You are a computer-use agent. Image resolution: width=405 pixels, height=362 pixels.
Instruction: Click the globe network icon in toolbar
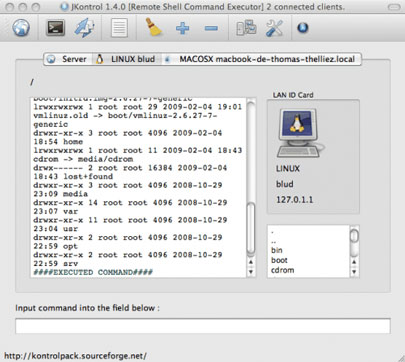(x=21, y=27)
